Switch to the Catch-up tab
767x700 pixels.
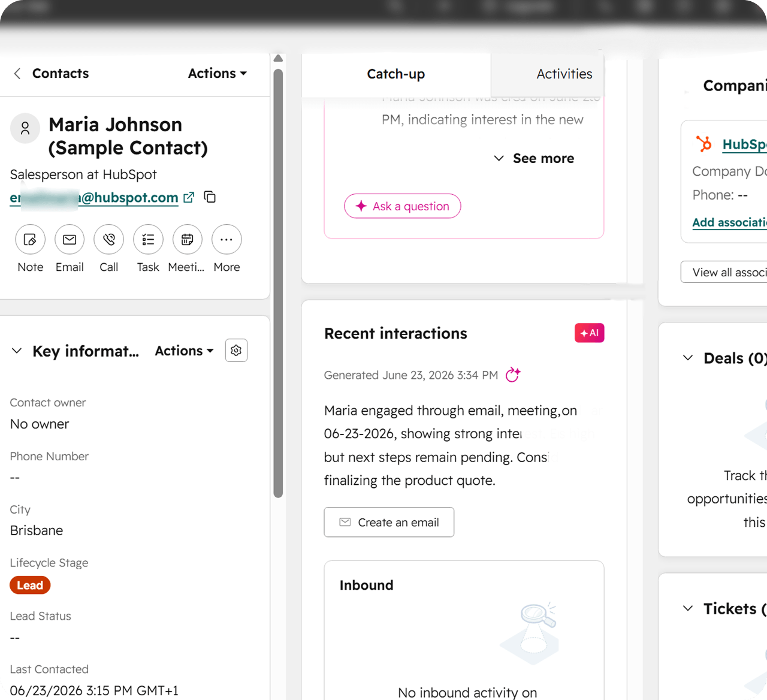coord(396,74)
